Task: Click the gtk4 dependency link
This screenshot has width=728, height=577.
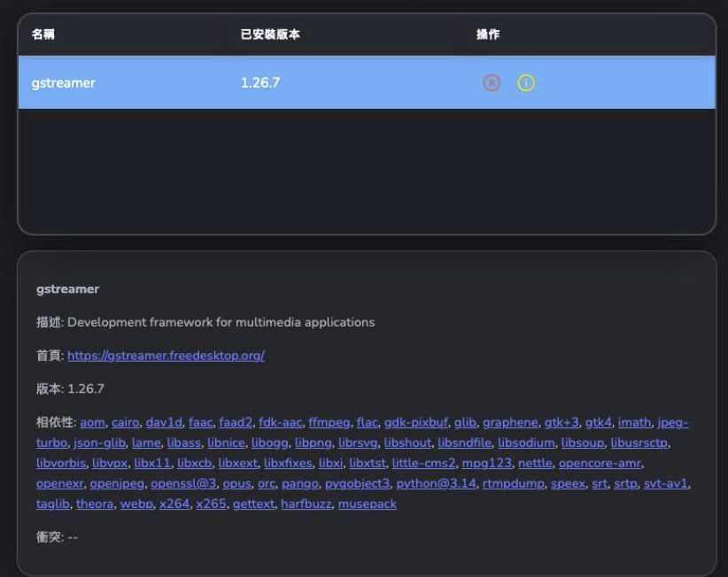Action: tap(596, 423)
